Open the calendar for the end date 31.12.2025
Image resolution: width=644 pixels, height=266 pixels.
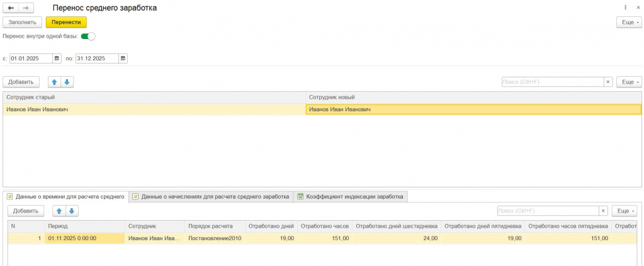[x=123, y=58]
